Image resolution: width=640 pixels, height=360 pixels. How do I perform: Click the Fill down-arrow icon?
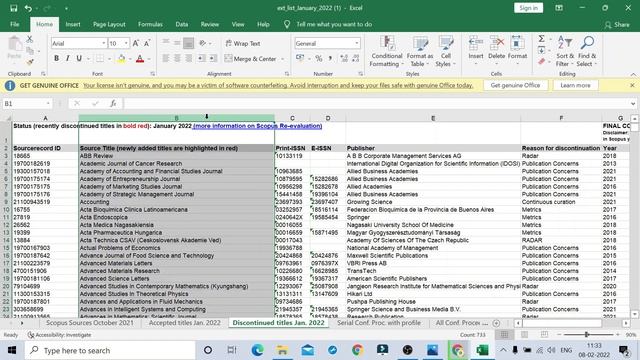point(542,50)
